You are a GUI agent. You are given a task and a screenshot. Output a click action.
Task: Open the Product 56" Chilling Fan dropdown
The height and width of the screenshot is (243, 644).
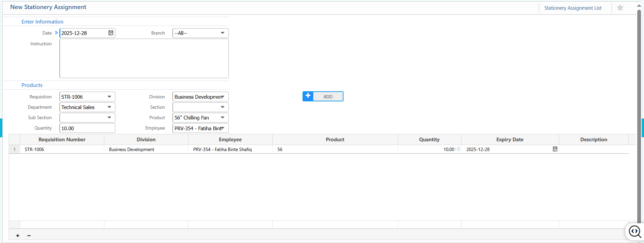coord(222,117)
